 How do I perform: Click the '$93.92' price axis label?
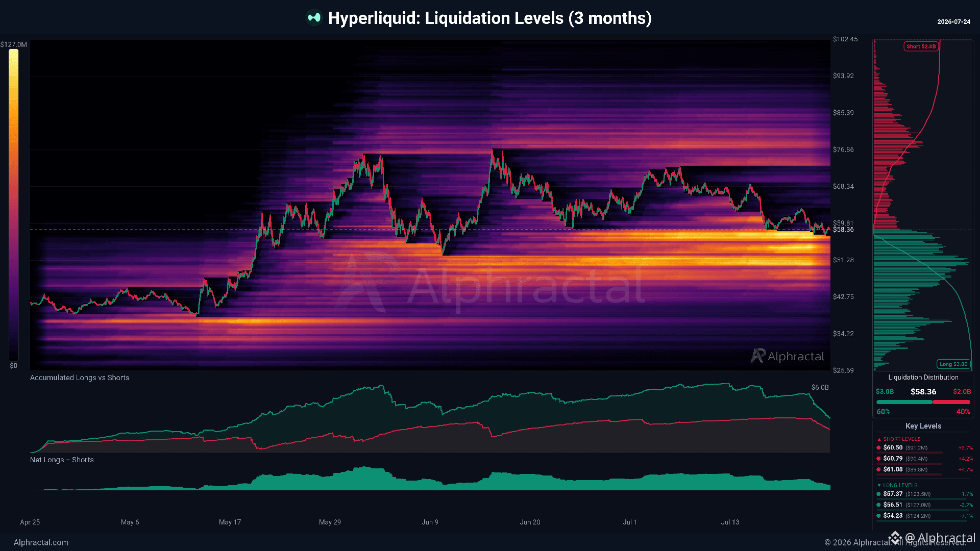tap(843, 76)
